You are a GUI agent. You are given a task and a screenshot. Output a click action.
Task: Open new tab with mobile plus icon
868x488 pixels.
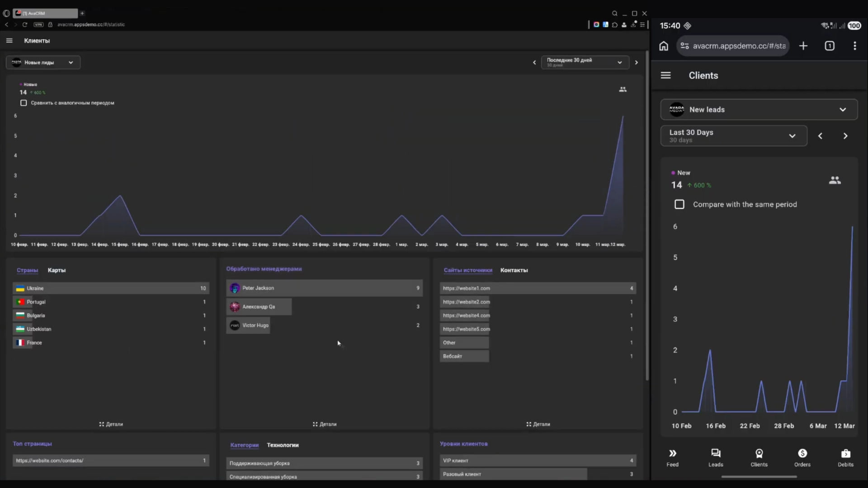[x=803, y=46]
